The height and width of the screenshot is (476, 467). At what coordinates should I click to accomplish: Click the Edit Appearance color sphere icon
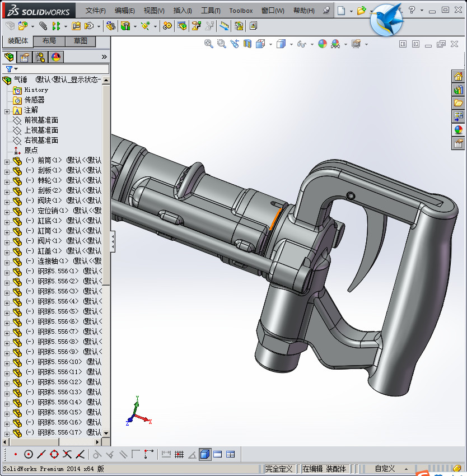322,44
